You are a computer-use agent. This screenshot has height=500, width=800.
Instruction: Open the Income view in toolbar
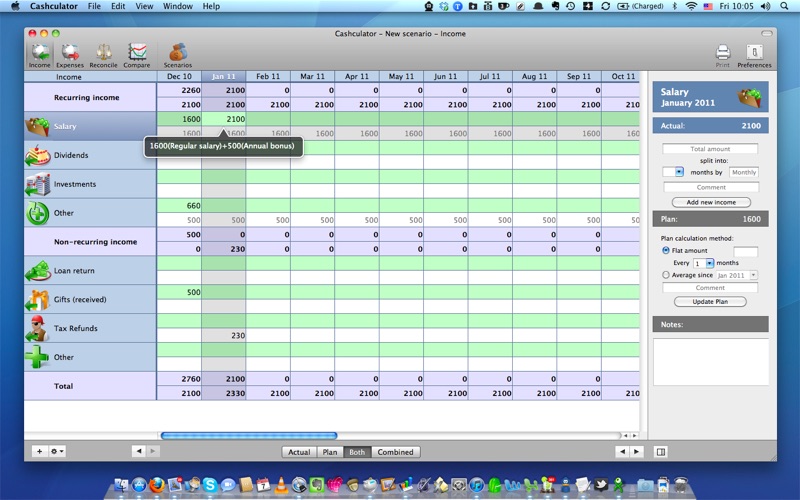[39, 54]
